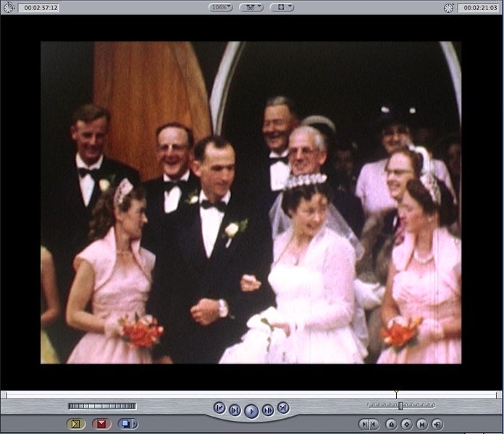
Task: Add a marker using the marker button
Action: tap(391, 425)
